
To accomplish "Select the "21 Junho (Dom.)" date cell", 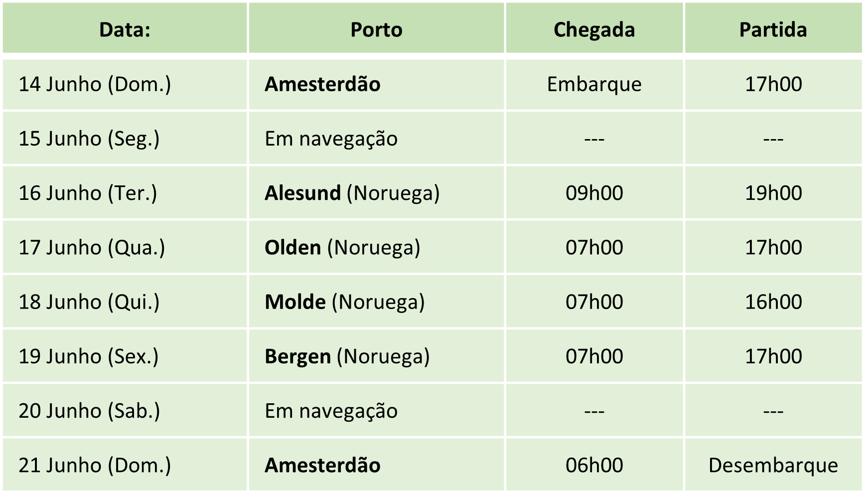I will click(95, 465).
